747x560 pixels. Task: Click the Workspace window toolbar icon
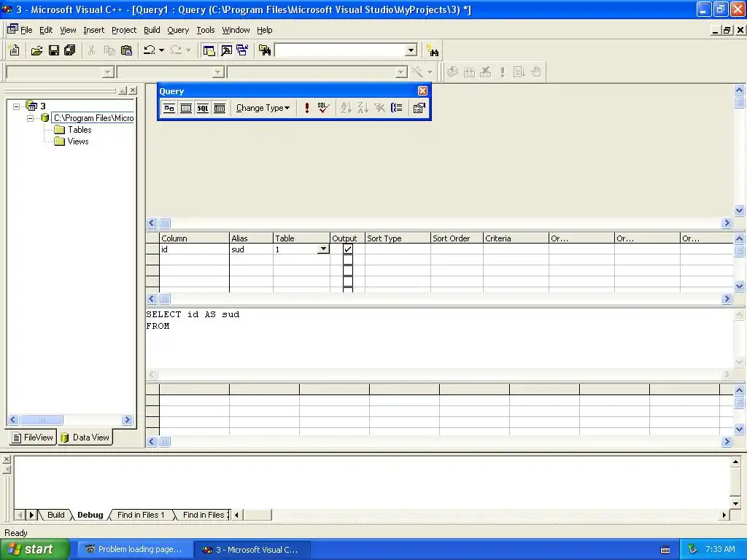(x=209, y=50)
